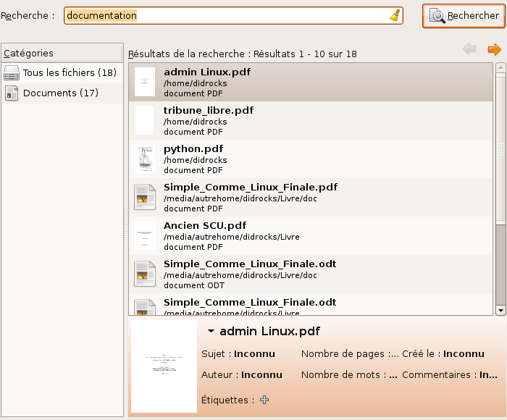The image size is (507, 420).
Task: Click the documentation search input field
Action: coord(225,16)
